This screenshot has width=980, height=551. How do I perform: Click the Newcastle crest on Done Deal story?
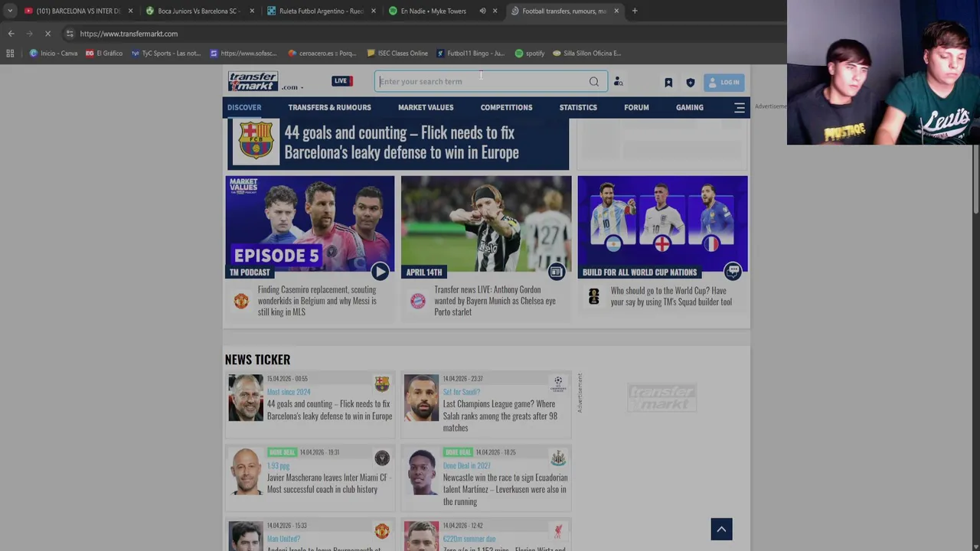(558, 458)
